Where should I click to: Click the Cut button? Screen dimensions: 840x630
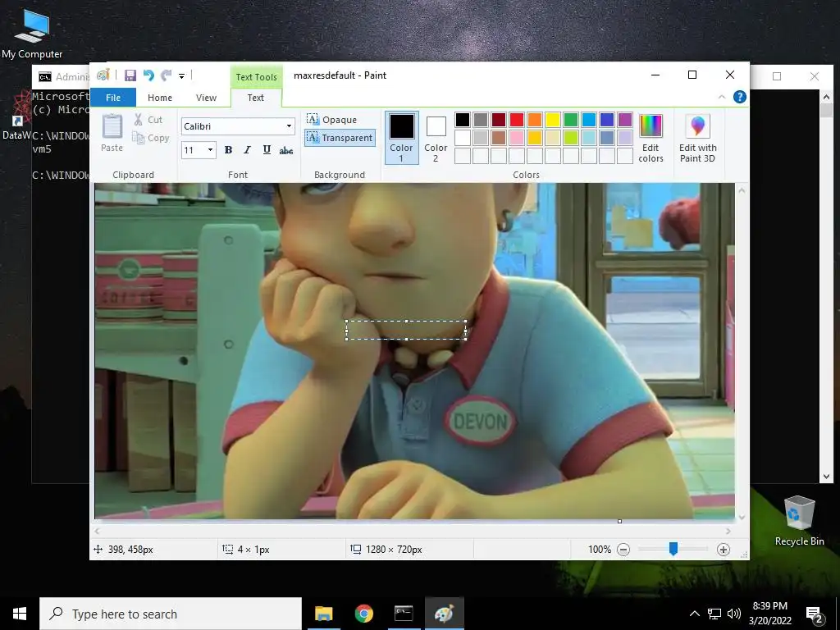(x=148, y=120)
